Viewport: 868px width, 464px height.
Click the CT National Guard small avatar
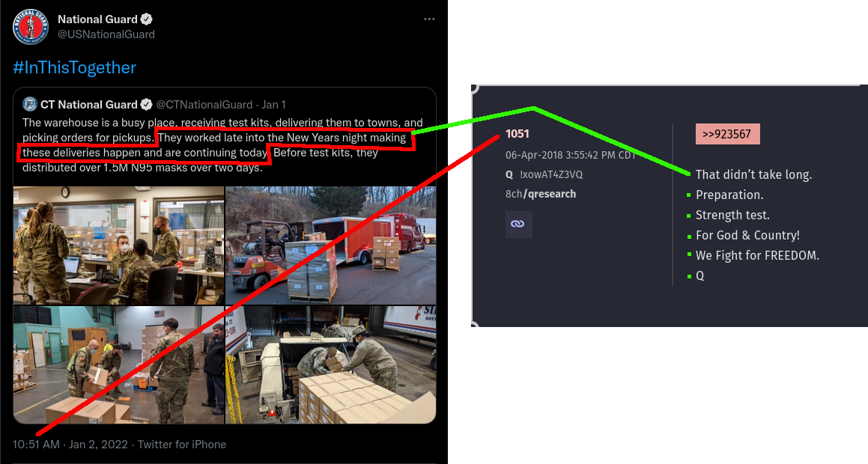click(x=29, y=104)
